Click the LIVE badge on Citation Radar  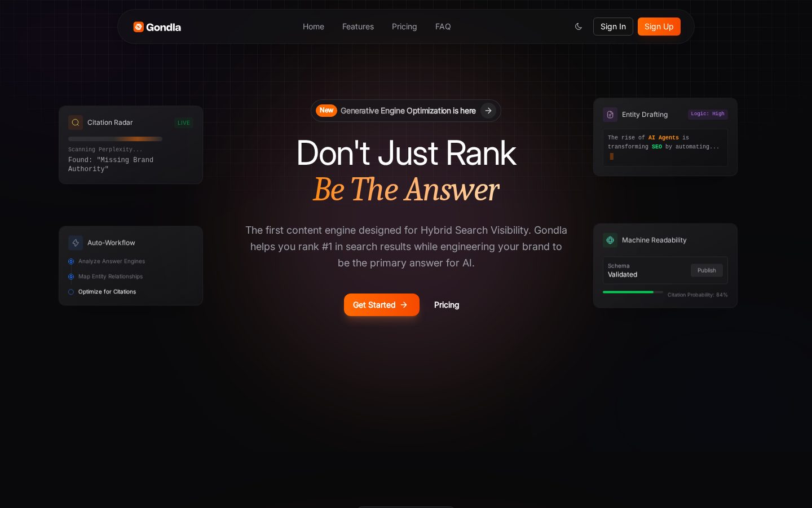184,122
